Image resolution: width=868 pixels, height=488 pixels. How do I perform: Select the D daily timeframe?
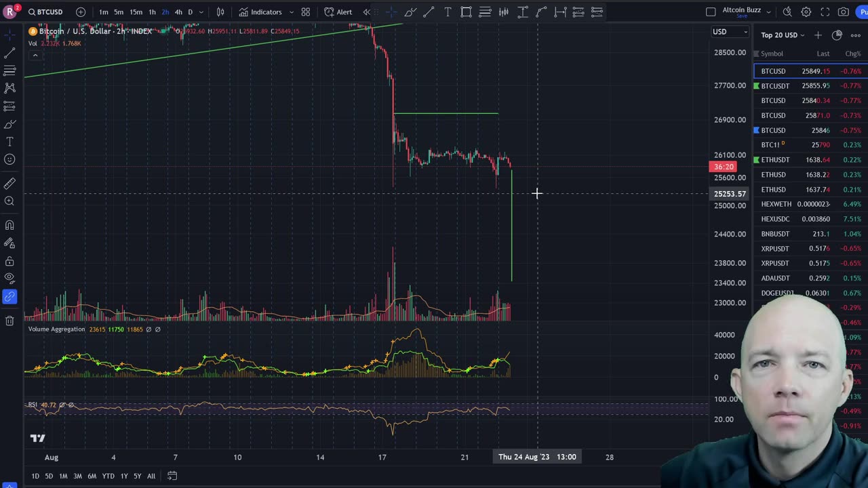point(190,12)
